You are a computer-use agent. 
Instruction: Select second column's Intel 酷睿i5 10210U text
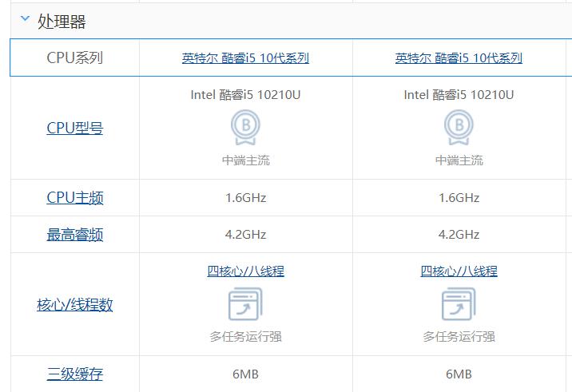(459, 95)
